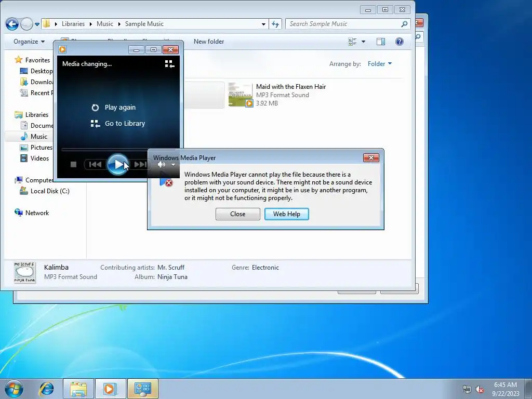The height and width of the screenshot is (399, 532).
Task: Expand the address bar history dropdown
Action: [263, 24]
